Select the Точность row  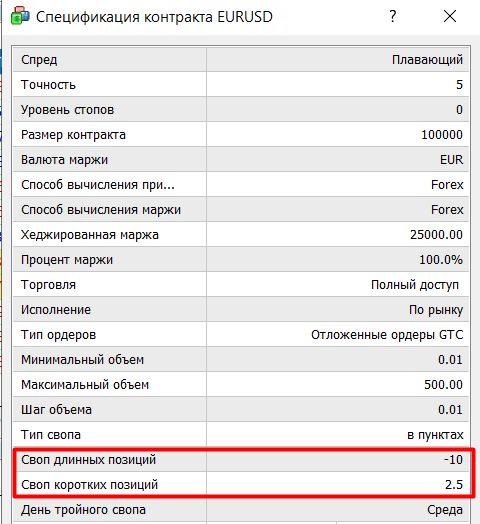pyautogui.click(x=241, y=85)
